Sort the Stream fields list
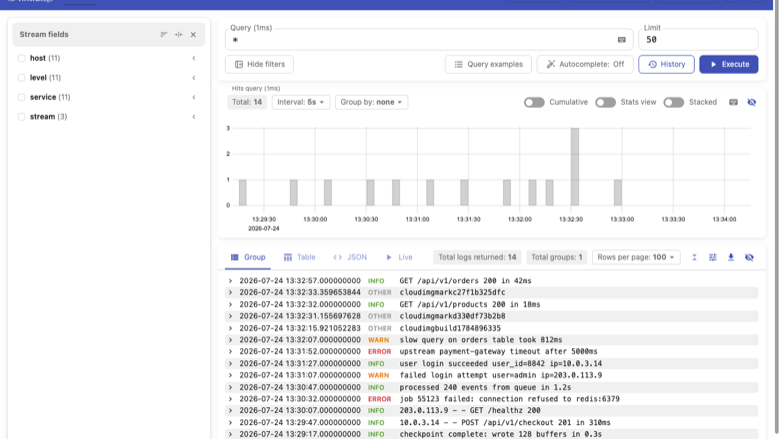 coord(164,34)
